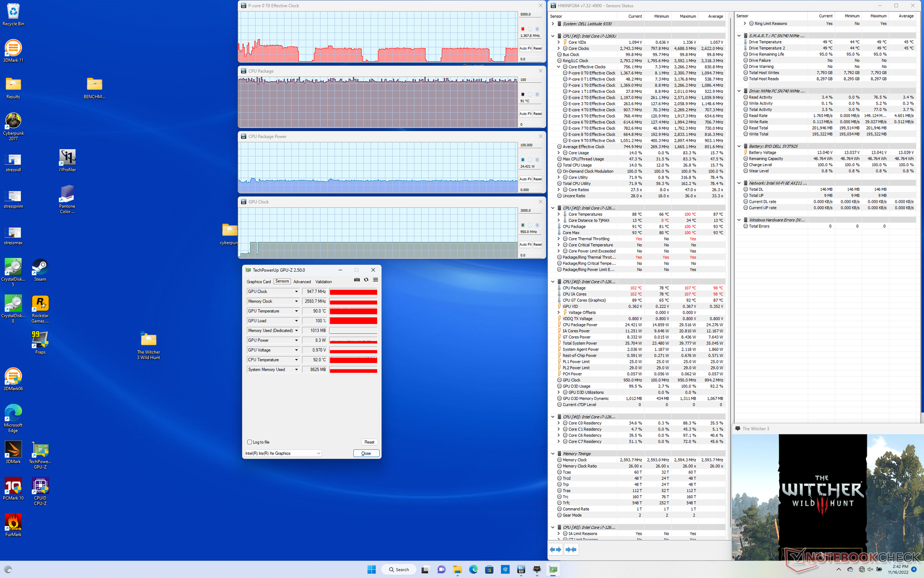Open the GPU Load sensor dropdown

tap(296, 321)
